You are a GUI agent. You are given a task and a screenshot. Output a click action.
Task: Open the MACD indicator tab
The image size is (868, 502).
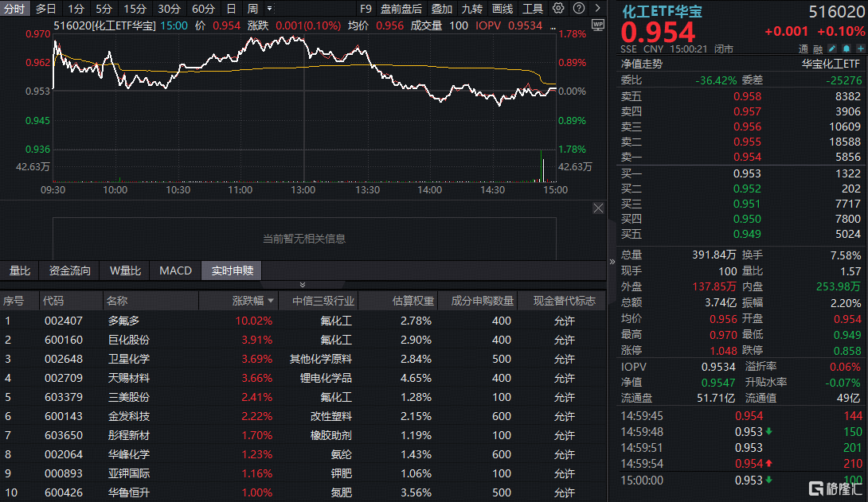(175, 270)
